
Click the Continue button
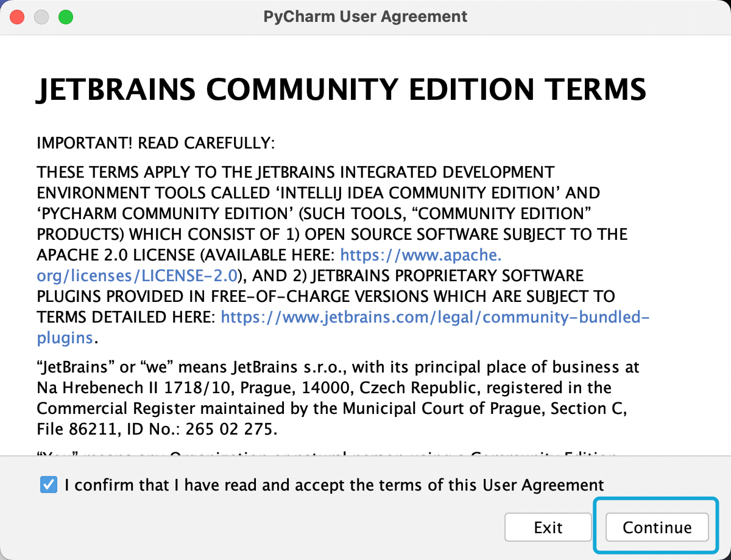pyautogui.click(x=657, y=527)
